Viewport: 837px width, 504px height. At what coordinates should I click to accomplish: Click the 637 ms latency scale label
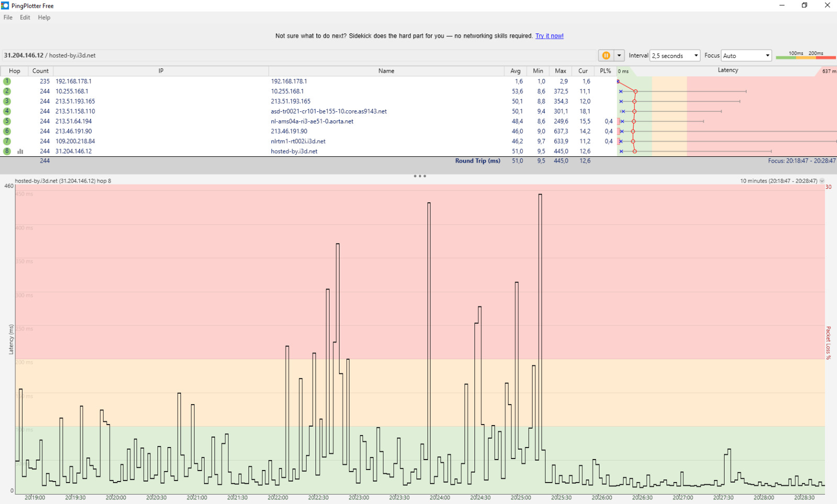coord(829,72)
